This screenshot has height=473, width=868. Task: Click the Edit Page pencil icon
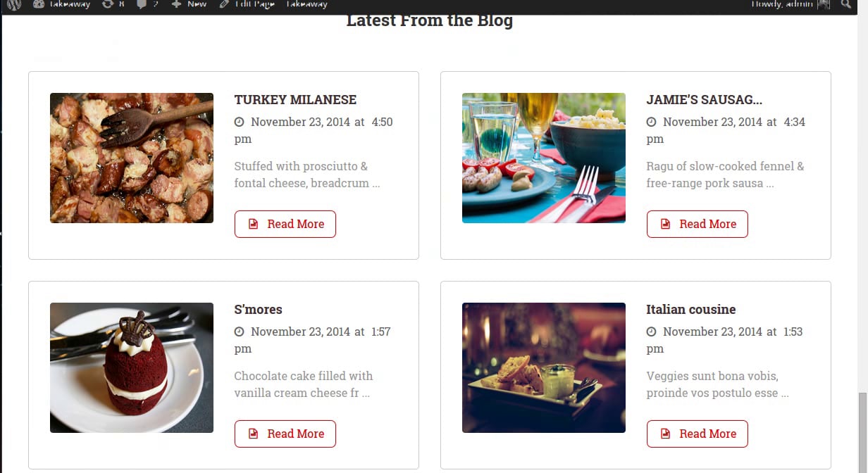(x=223, y=4)
